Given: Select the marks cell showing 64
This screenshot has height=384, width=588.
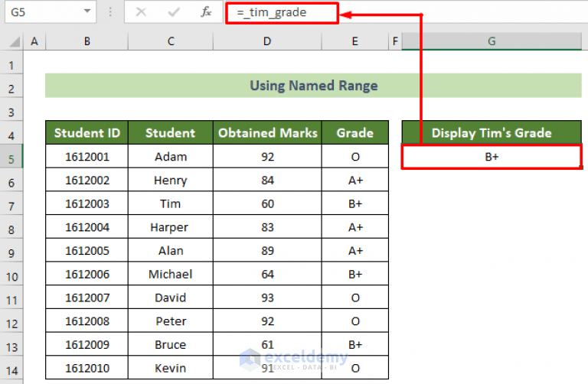Looking at the screenshot, I should tap(267, 274).
